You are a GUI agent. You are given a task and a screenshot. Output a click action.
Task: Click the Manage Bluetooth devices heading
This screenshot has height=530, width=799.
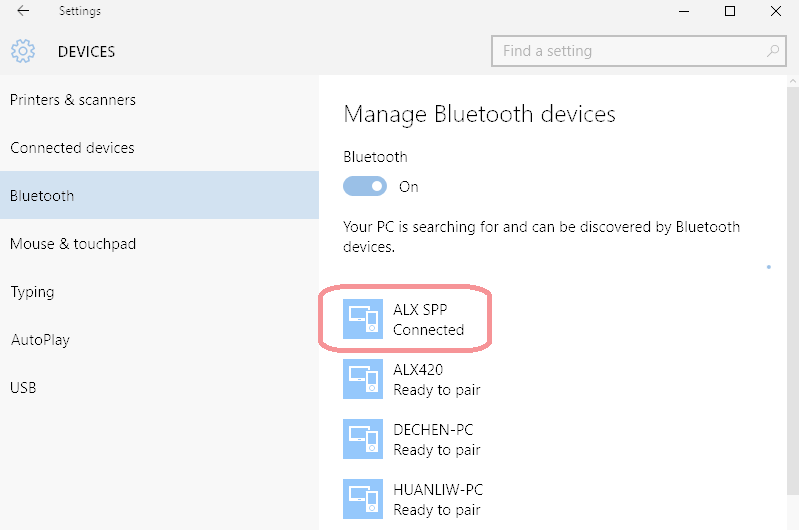tap(480, 114)
